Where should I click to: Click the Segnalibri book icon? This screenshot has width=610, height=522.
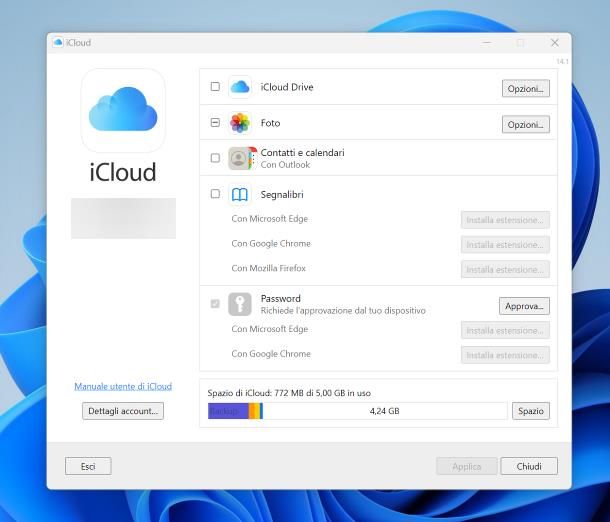point(240,194)
